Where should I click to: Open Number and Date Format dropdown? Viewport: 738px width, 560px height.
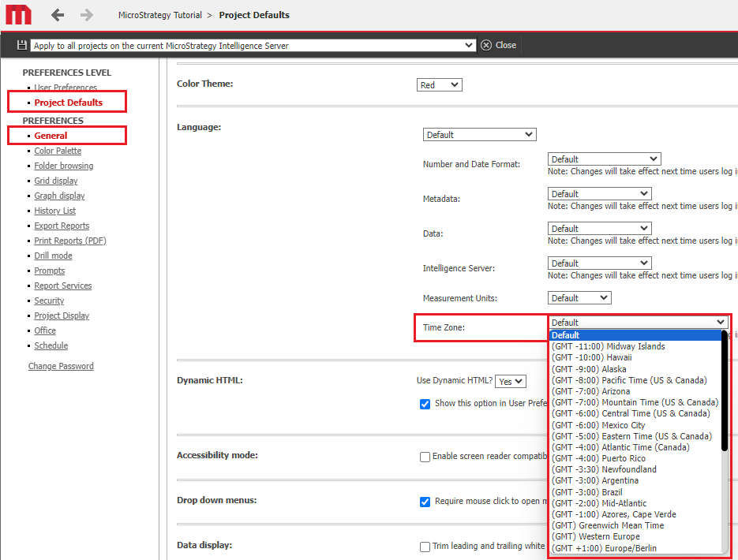coord(605,159)
